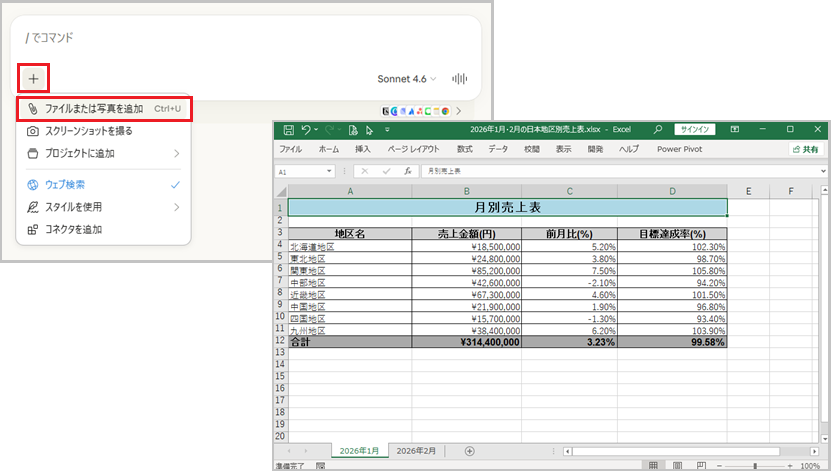Click the サインイン button

coord(694,130)
